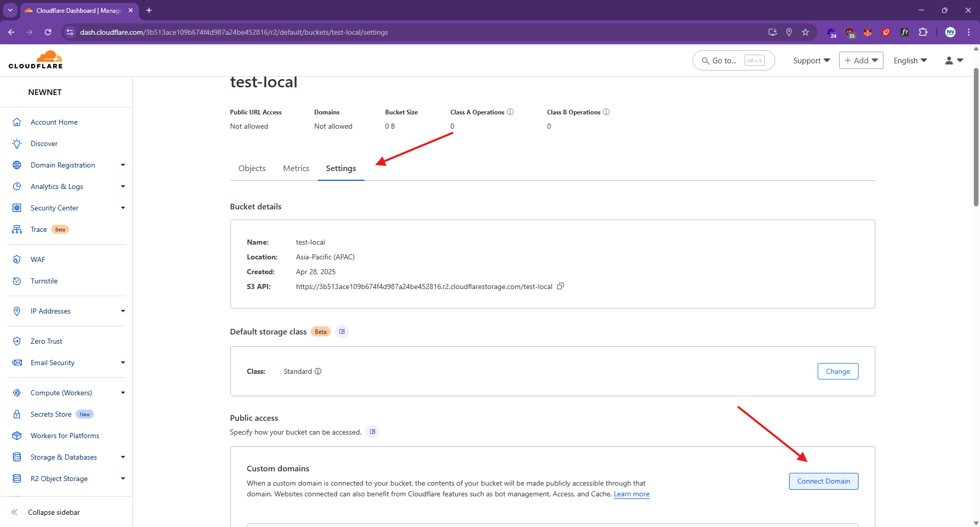
Task: Open the WAF shield icon
Action: pos(17,259)
